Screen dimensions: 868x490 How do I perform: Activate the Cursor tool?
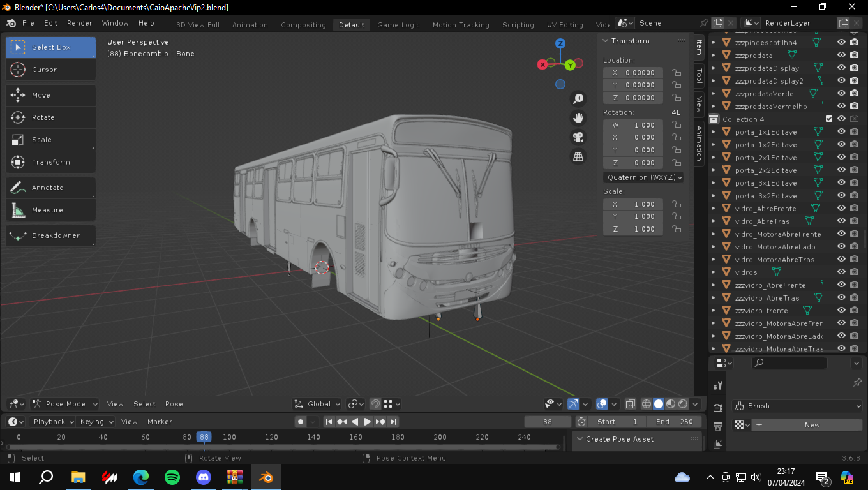pyautogui.click(x=51, y=70)
